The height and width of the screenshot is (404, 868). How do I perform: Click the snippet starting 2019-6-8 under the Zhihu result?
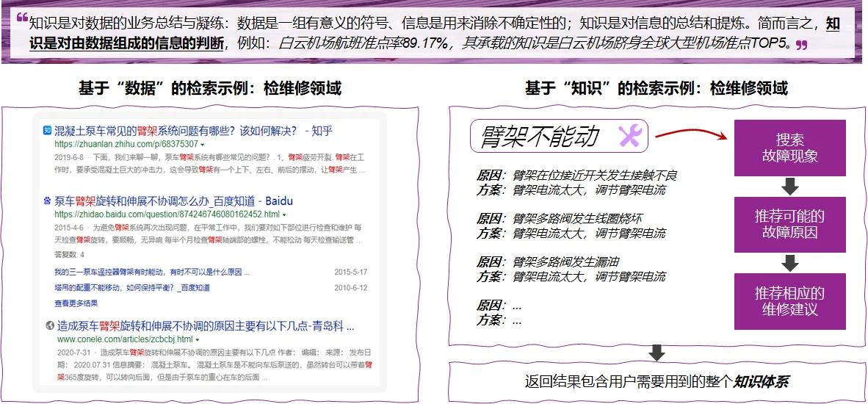(x=210, y=165)
